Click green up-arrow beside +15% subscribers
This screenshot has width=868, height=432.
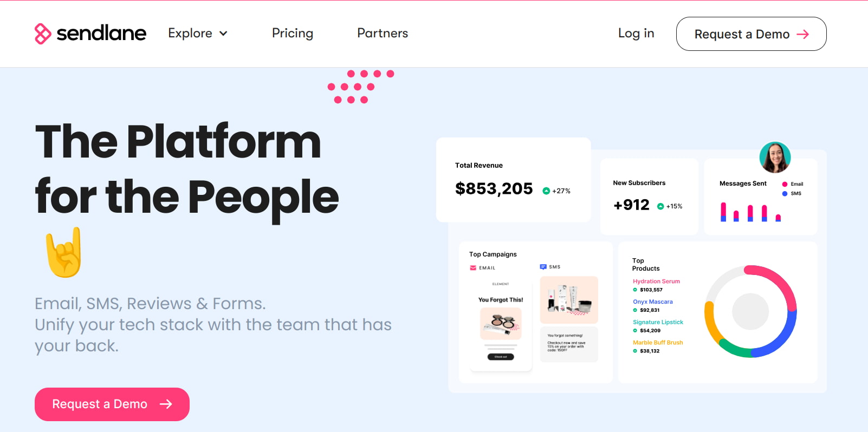click(660, 206)
